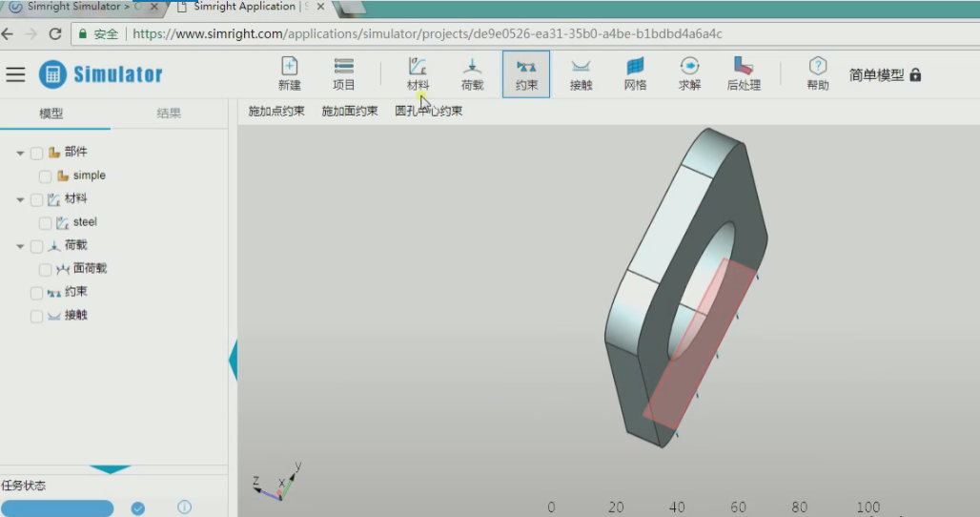This screenshot has height=517, width=980.
Task: Open the 后处理 (Post-processing) toolbar icon
Action: coord(744,73)
